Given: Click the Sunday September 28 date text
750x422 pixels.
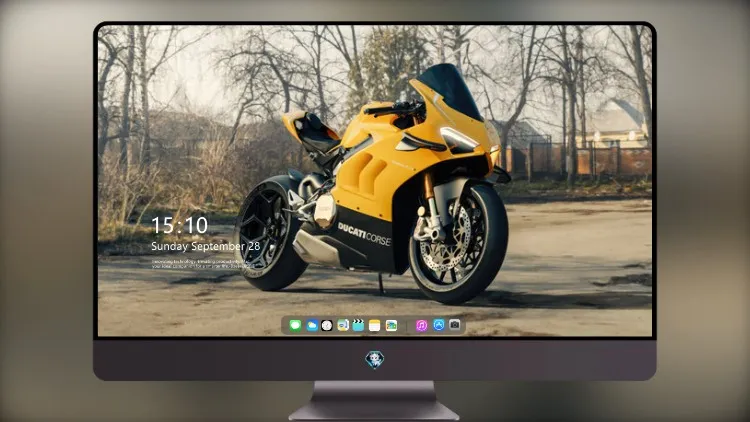Looking at the screenshot, I should pyautogui.click(x=206, y=246).
